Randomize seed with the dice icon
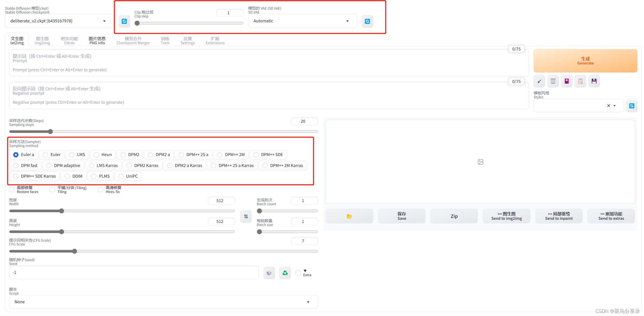The image size is (644, 316). click(269, 273)
